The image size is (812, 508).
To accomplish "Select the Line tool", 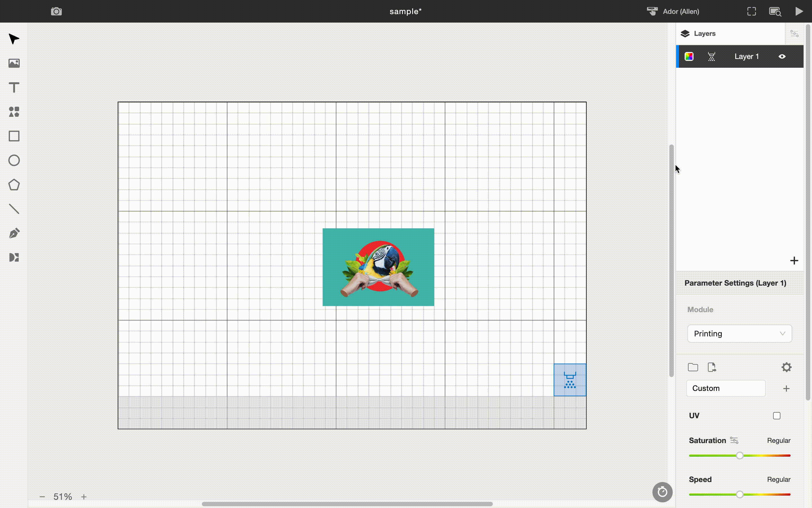I will coord(14,209).
